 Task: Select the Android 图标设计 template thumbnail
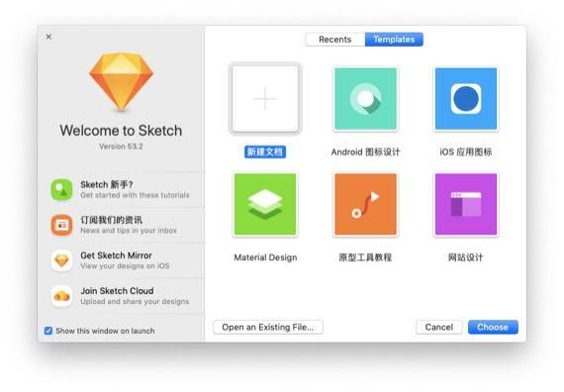coord(365,98)
